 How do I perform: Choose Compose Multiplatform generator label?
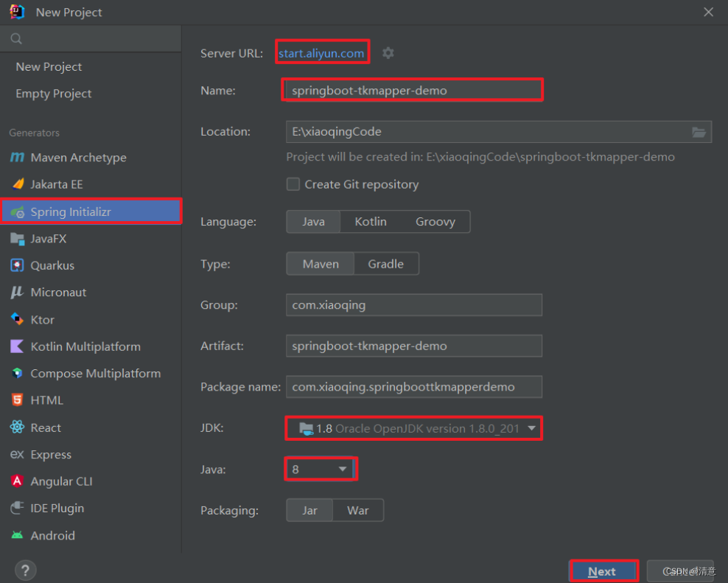96,374
